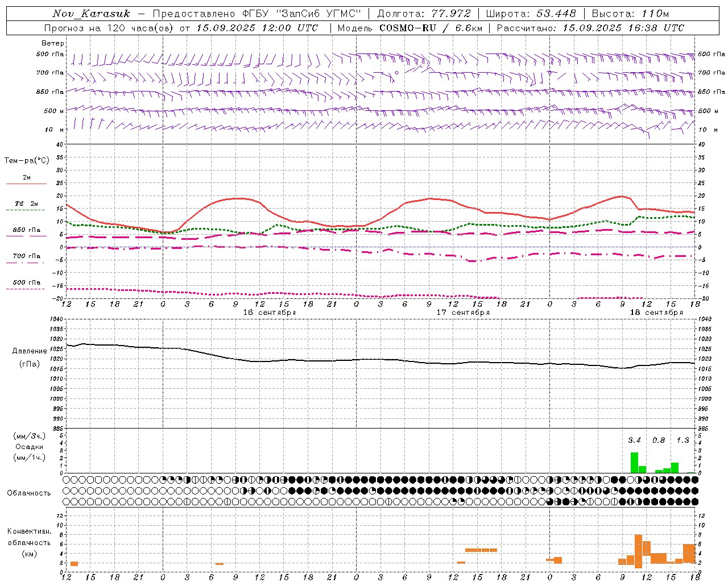Click the 16 сентября date label
728x582 pixels.
[270, 313]
